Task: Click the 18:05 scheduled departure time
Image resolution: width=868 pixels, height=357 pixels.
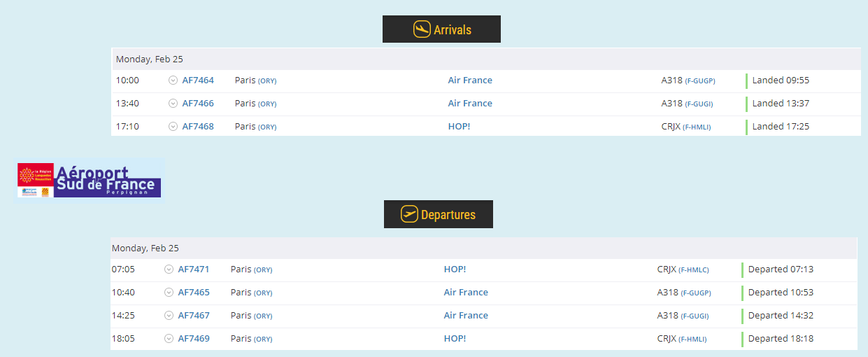Action: (123, 339)
